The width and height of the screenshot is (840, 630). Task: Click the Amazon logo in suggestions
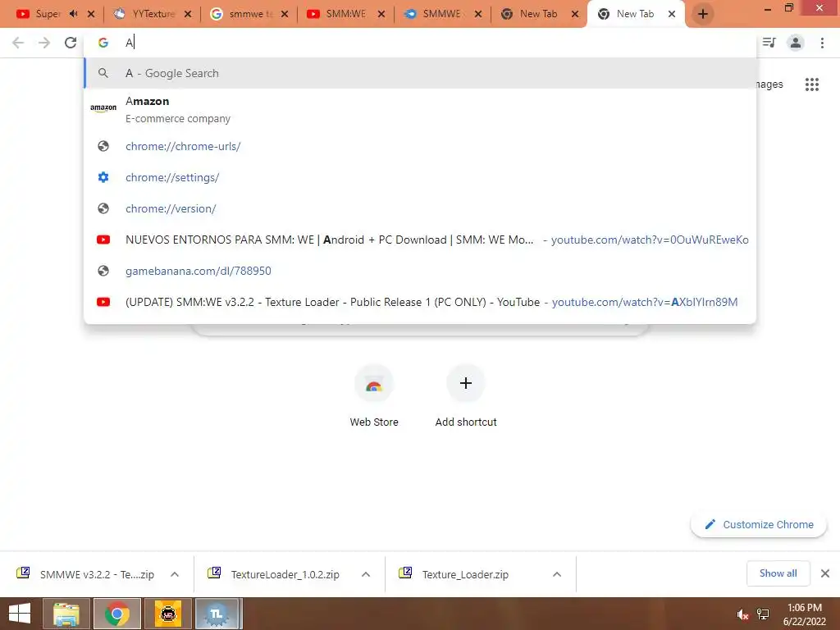(103, 108)
